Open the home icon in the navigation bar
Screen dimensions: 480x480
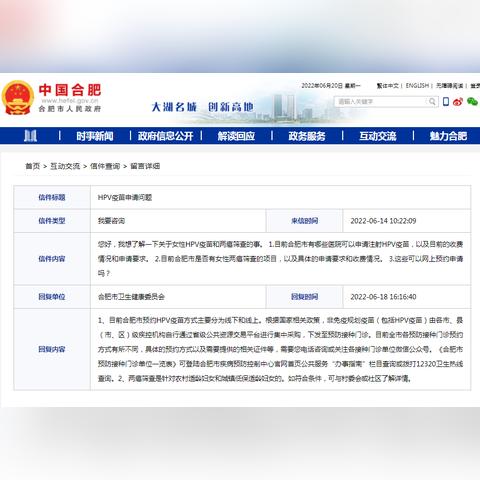pos(30,136)
